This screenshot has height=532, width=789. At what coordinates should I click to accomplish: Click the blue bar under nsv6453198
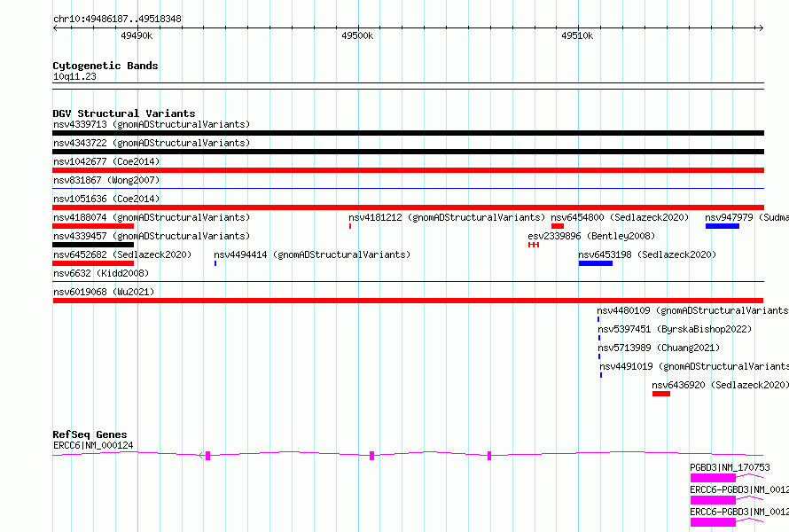point(596,263)
